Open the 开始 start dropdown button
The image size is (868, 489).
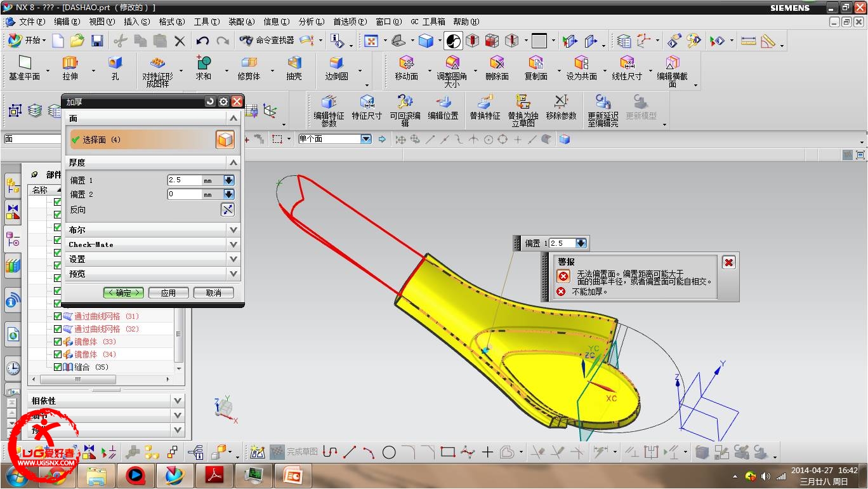[x=27, y=40]
